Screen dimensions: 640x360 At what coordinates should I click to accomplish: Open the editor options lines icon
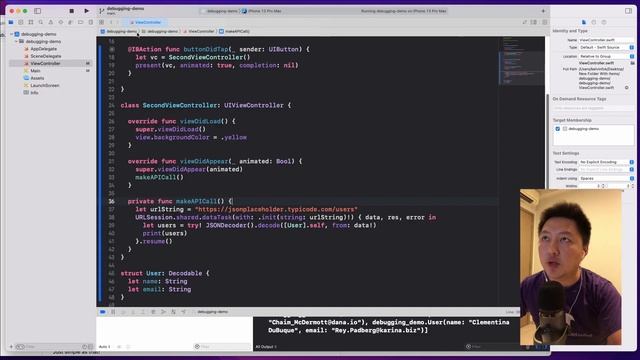point(534,22)
